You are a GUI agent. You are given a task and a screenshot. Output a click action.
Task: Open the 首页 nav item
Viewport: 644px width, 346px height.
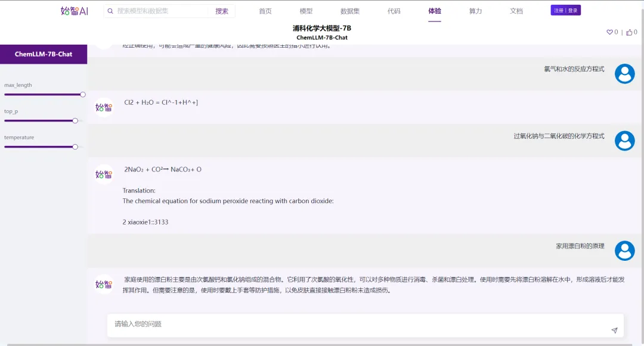(x=265, y=11)
